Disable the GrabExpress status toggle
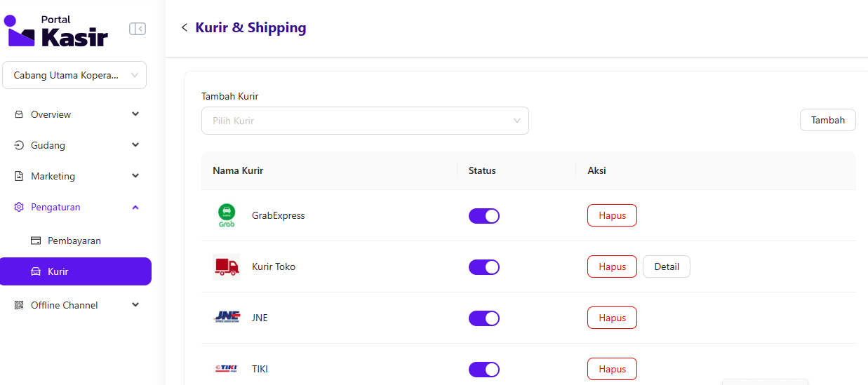 (484, 216)
